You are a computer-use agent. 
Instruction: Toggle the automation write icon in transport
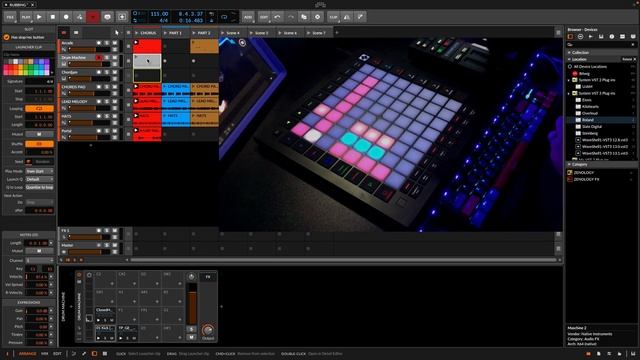[80, 17]
